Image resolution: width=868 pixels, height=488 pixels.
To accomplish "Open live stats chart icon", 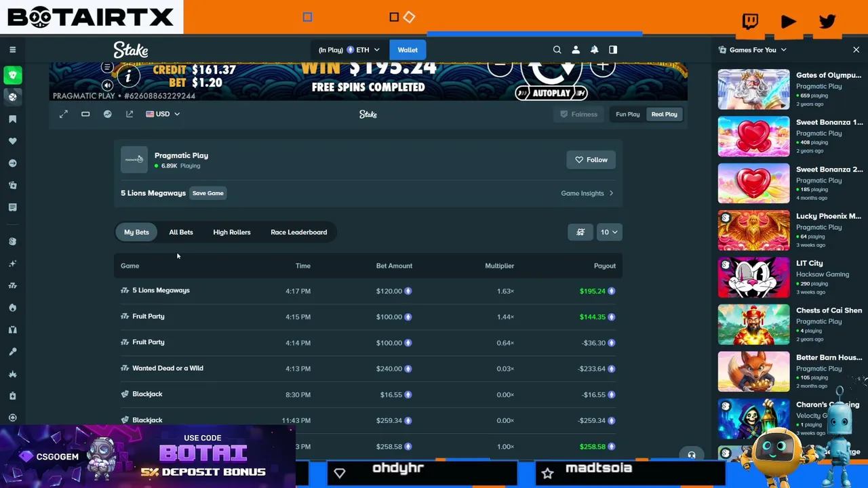I will pyautogui.click(x=107, y=114).
